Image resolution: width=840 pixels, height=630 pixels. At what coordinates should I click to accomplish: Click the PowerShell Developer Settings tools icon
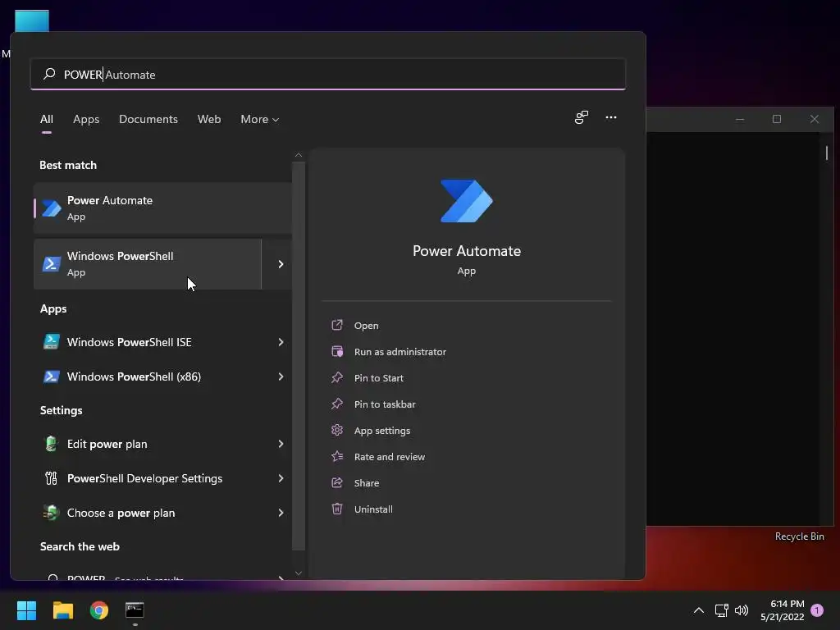click(51, 478)
